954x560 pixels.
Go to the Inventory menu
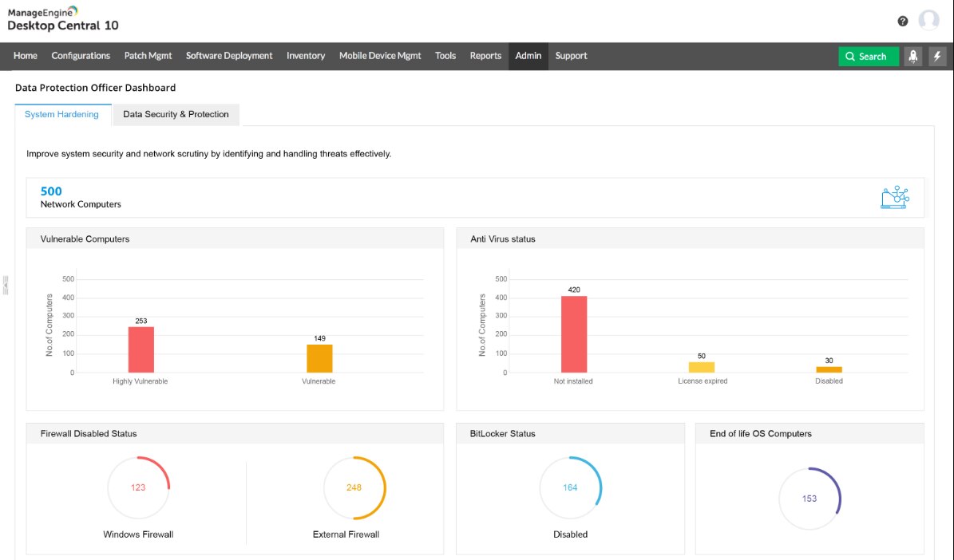[x=306, y=56]
